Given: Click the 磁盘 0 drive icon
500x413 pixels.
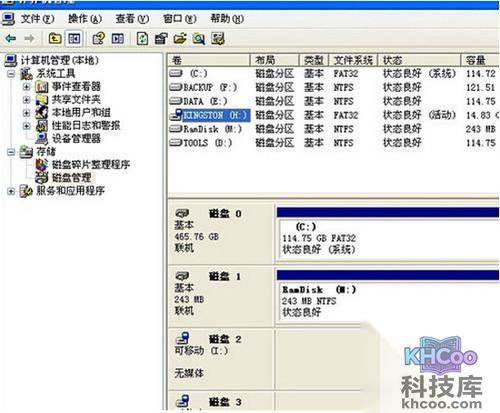Looking at the screenshot, I should [x=182, y=213].
